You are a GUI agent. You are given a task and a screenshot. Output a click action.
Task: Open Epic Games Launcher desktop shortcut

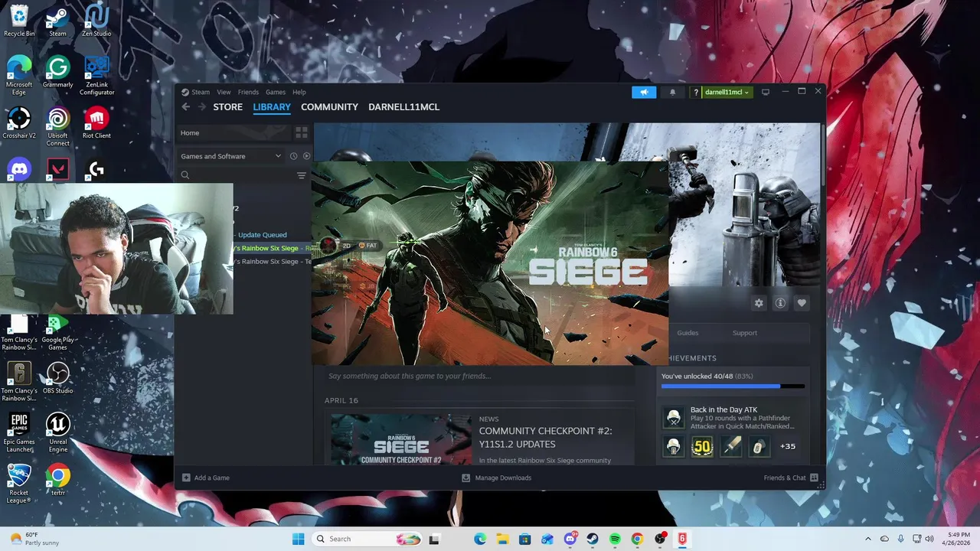[x=19, y=433]
